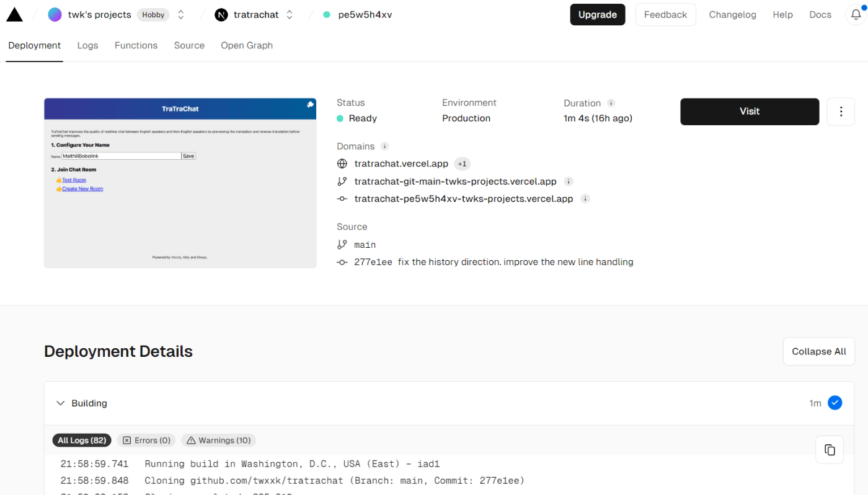Click the Collapse All button
Image resolution: width=868 pixels, height=495 pixels.
818,351
